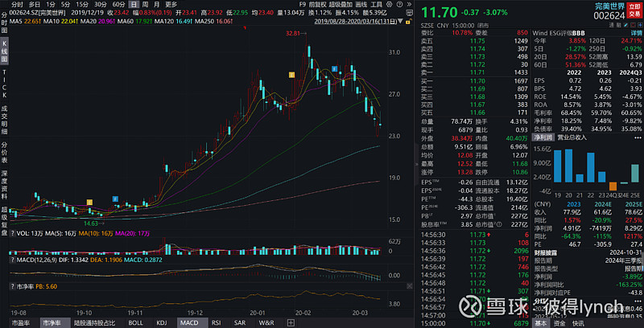Open the 分时图 sidebar view

point(4,23)
